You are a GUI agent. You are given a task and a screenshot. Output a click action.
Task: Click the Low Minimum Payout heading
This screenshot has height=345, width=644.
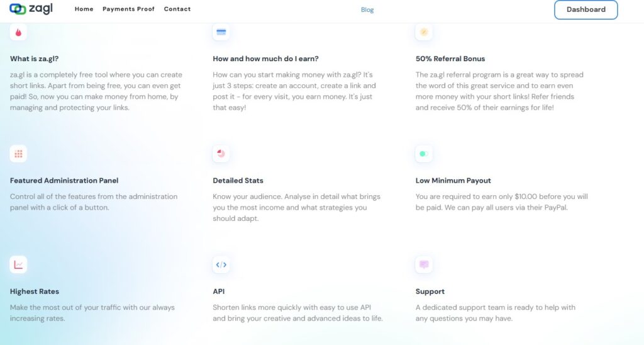tap(453, 181)
